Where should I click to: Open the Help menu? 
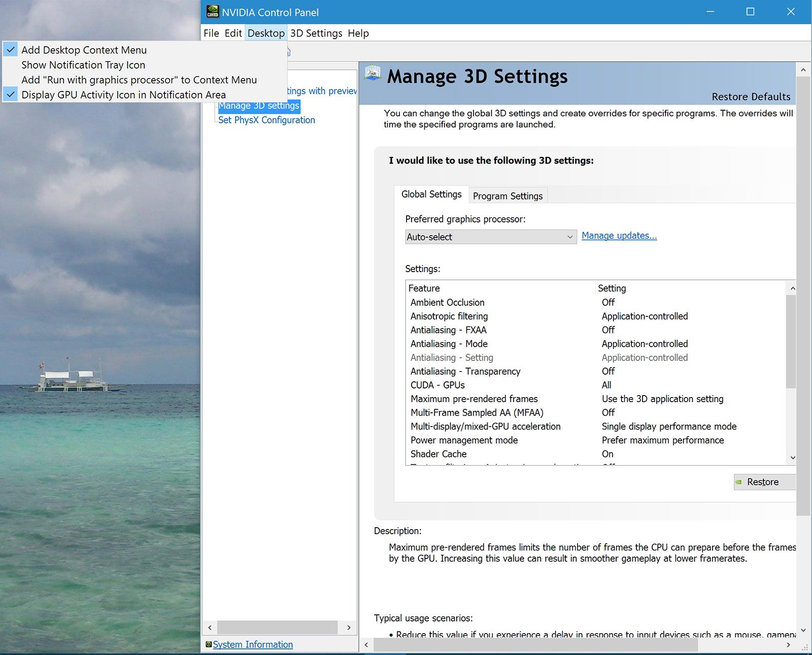[x=358, y=33]
